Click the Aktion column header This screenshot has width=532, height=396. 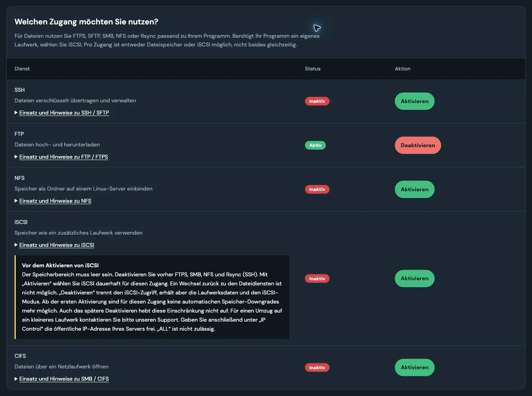[x=403, y=68]
